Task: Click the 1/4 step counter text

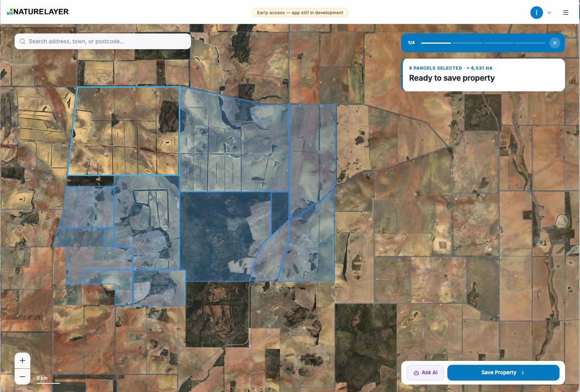Action: tap(411, 43)
